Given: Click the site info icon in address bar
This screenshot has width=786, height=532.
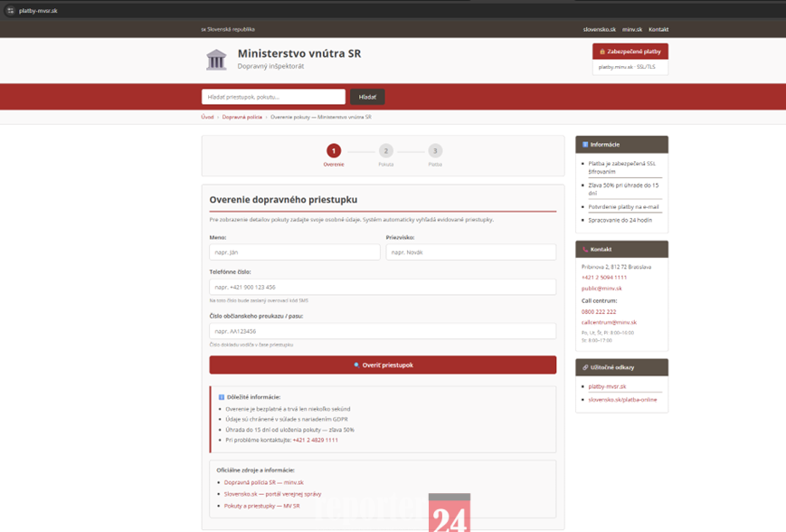Looking at the screenshot, I should point(10,11).
